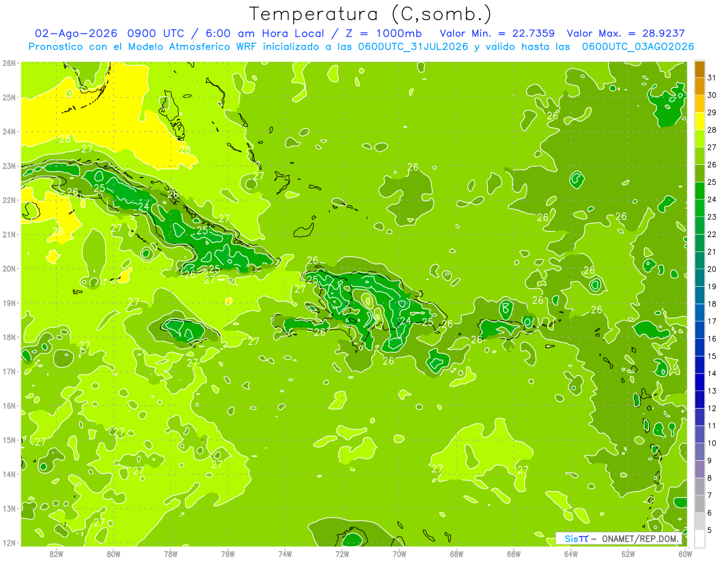
Task: Click the '16N' latitude axis label
Action: [x=9, y=406]
